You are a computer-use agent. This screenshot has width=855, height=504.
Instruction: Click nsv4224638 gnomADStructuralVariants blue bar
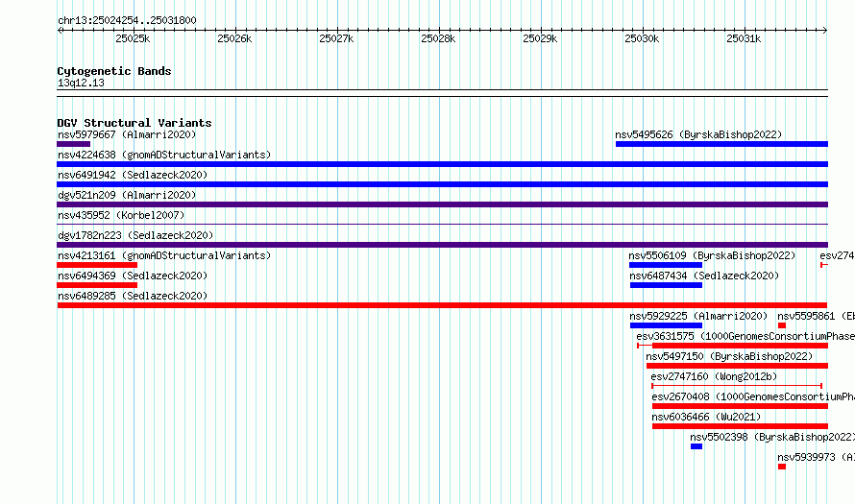tap(442, 164)
